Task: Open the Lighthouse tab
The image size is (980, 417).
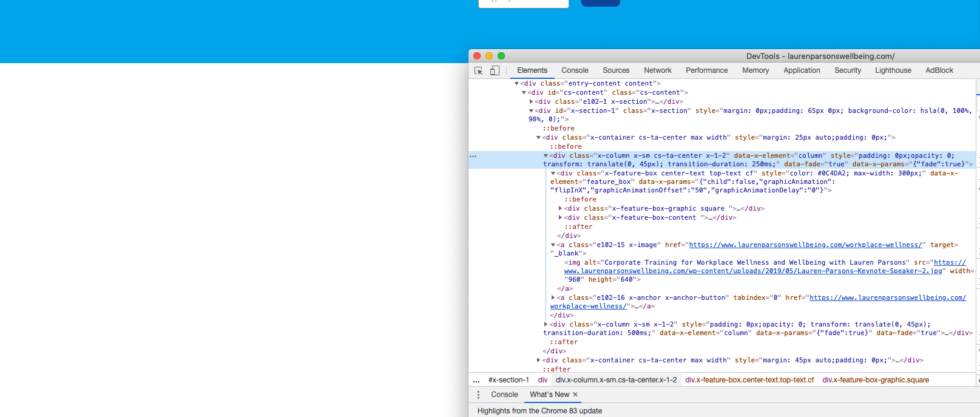Action: click(x=893, y=70)
